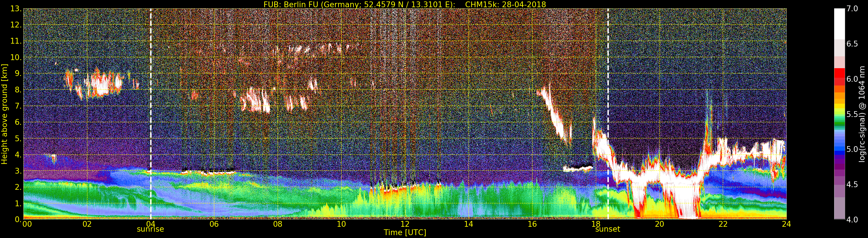Click the white top of the colorbar

coord(839,24)
